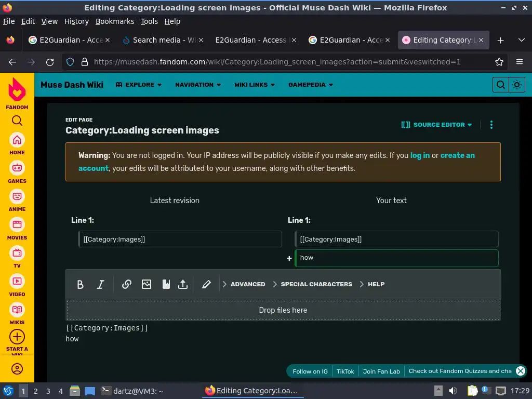Viewport: 532px width, 399px height.
Task: Switch to workspace 2 in taskbar
Action: (35, 391)
